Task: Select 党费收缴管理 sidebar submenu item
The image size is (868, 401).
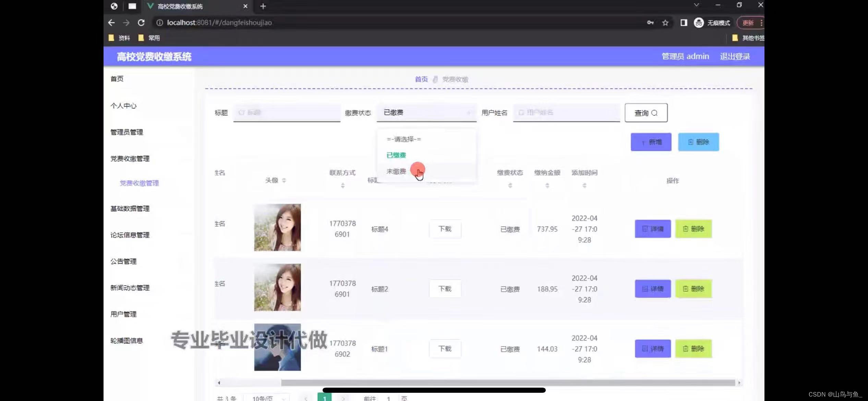Action: tap(139, 183)
